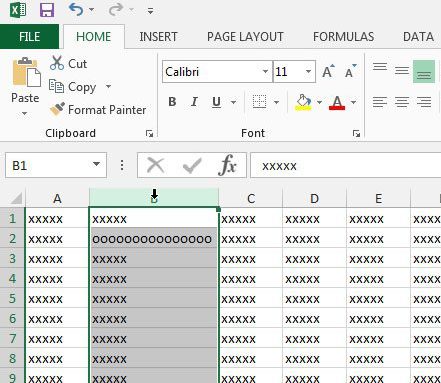
Task: Open the FILE tab
Action: (29, 36)
